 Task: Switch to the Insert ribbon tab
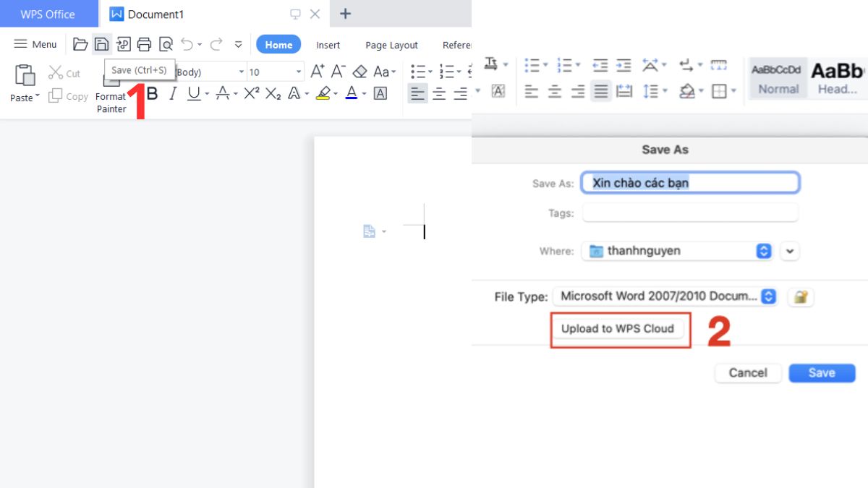click(328, 44)
